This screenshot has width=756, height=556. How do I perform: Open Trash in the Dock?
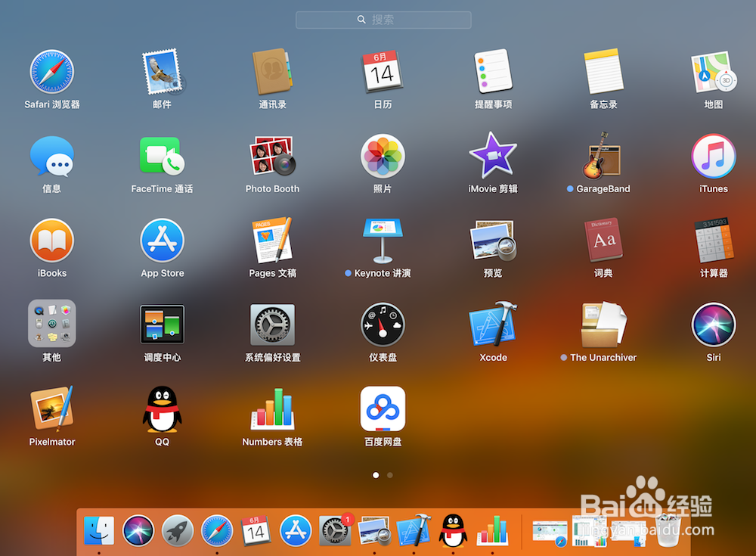[668, 530]
